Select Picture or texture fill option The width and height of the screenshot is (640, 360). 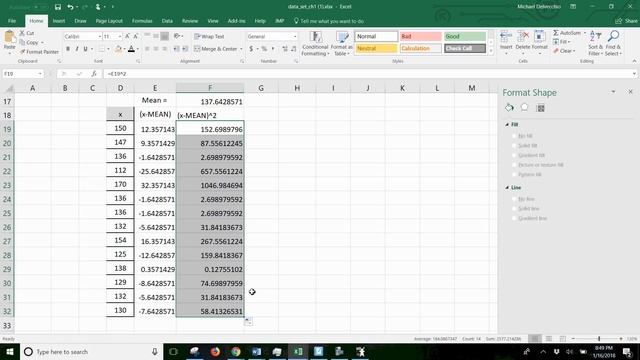514,165
